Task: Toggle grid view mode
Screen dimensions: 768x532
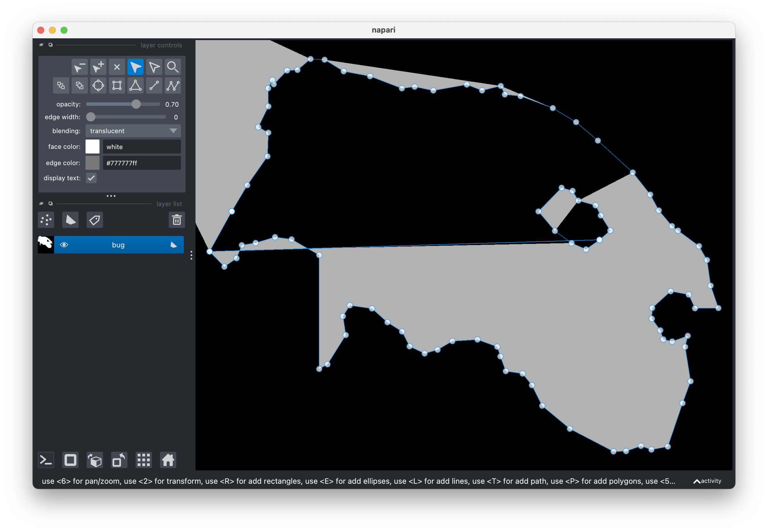Action: [144, 460]
